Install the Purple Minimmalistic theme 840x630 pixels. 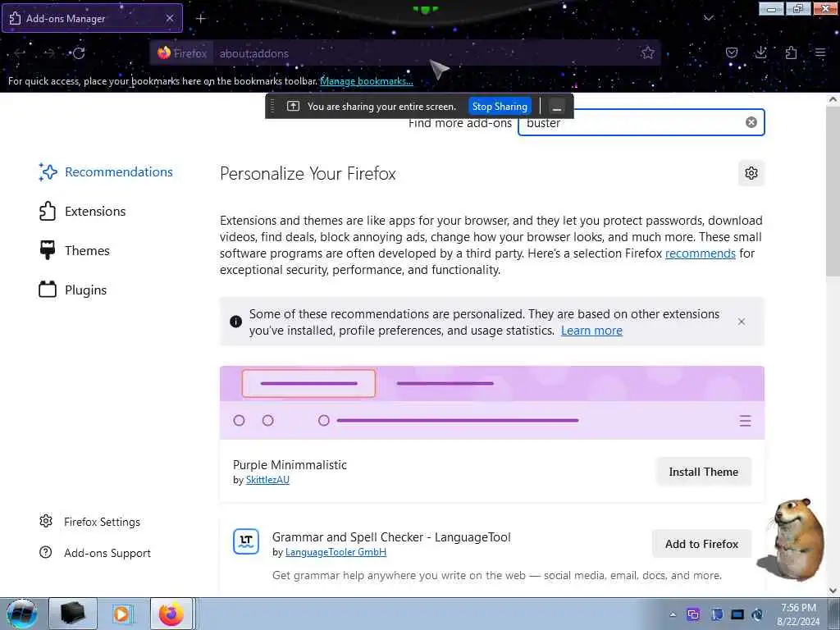703,472
